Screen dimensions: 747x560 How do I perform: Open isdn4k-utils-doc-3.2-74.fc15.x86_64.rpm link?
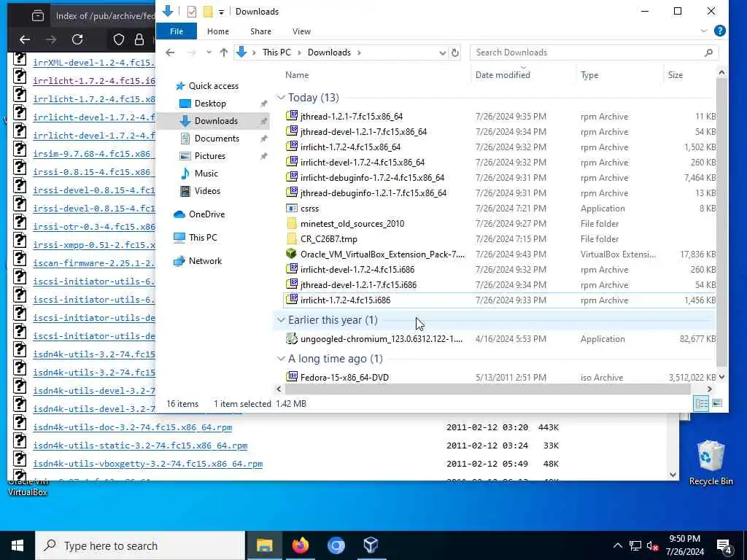tap(133, 427)
